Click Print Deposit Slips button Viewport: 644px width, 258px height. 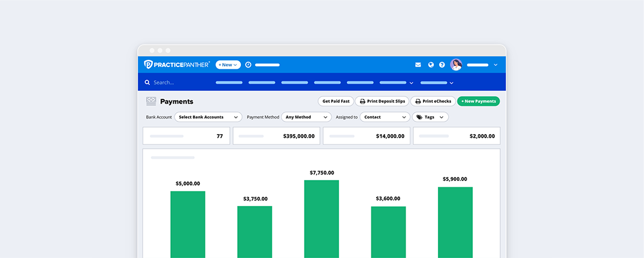tap(382, 101)
